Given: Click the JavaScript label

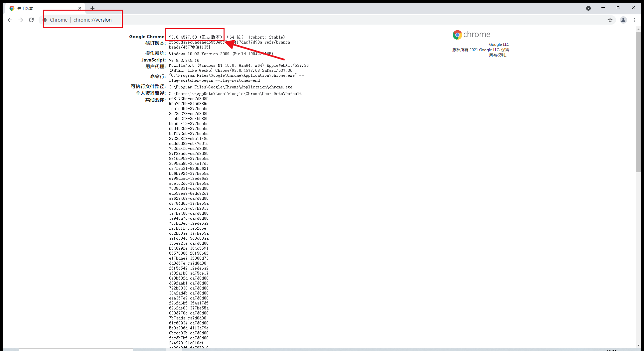Looking at the screenshot, I should 153,60.
